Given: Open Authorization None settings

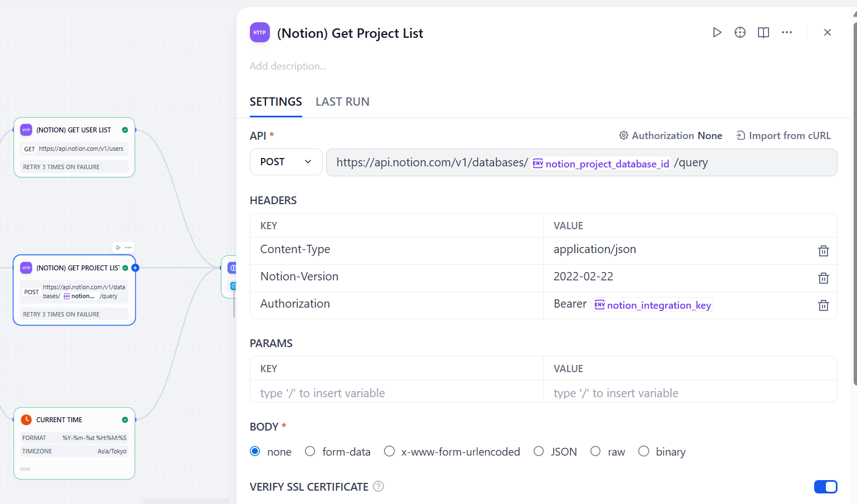Looking at the screenshot, I should click(x=670, y=136).
